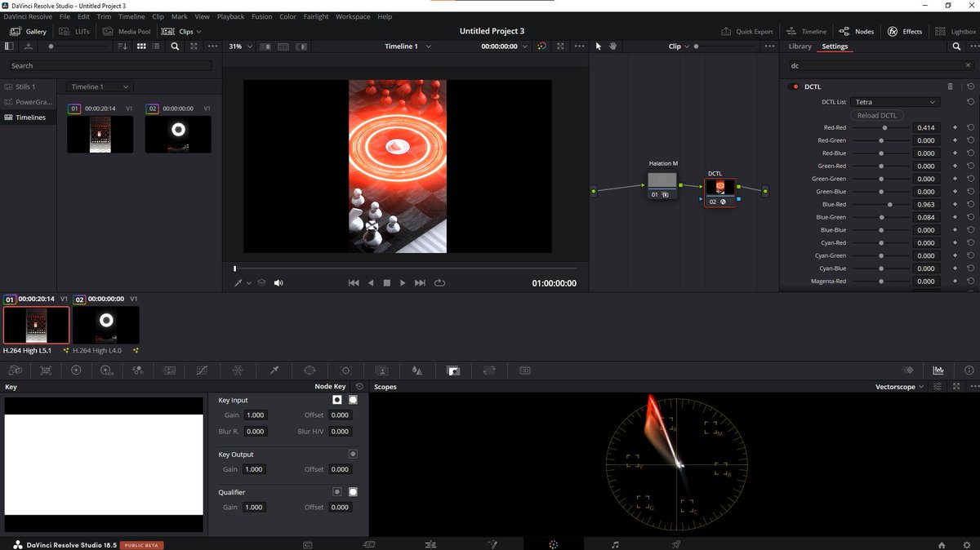Screen dimensions: 980x550
Task: Open the Blur/Sharpen palette icon
Action: (x=417, y=370)
